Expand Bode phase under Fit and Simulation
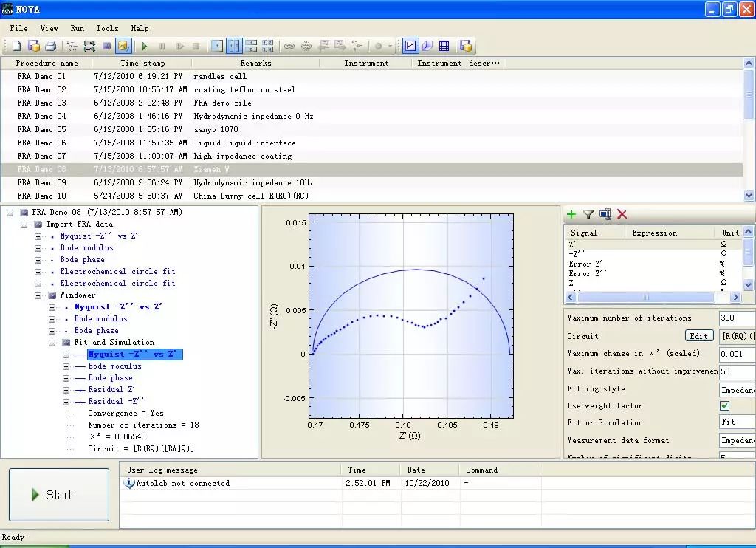 pos(66,378)
